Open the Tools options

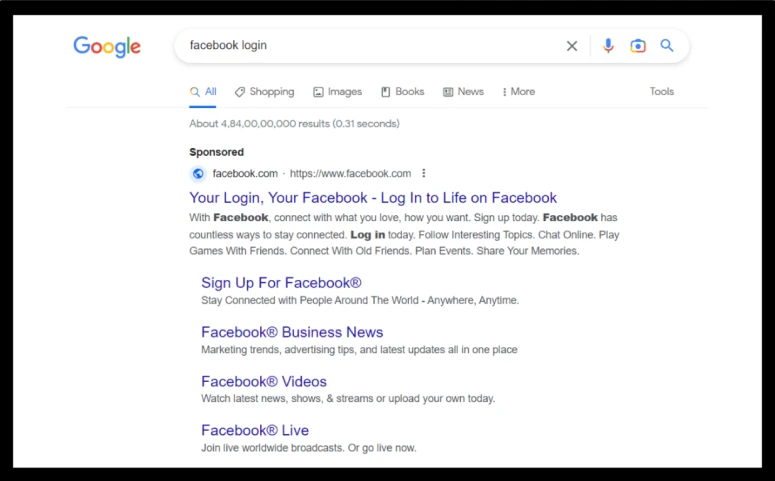pyautogui.click(x=661, y=91)
